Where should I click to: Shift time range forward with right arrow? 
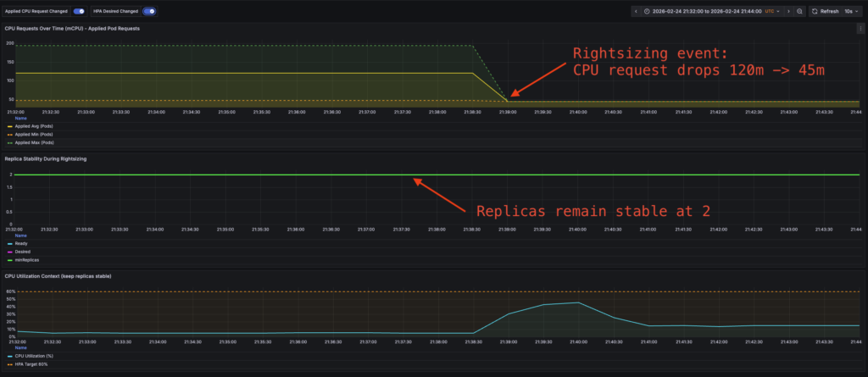coord(788,11)
